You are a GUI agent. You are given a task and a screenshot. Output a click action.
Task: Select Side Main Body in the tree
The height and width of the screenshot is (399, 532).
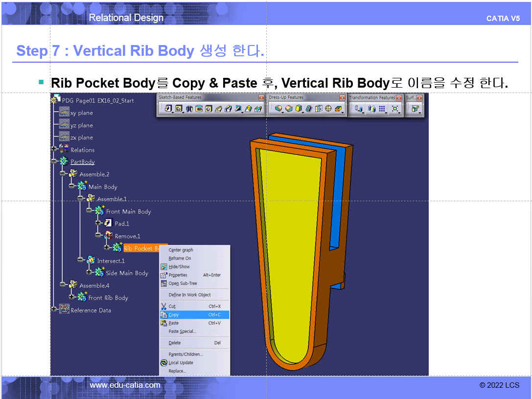[127, 273]
